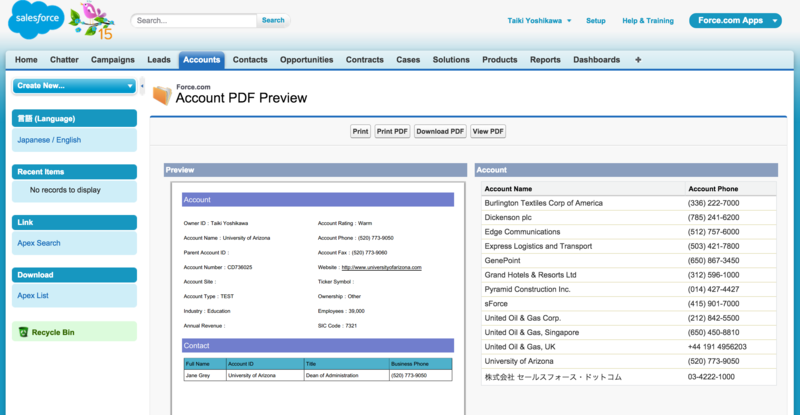This screenshot has height=415, width=800.
Task: Switch language via Japanese / English link
Action: tap(49, 140)
